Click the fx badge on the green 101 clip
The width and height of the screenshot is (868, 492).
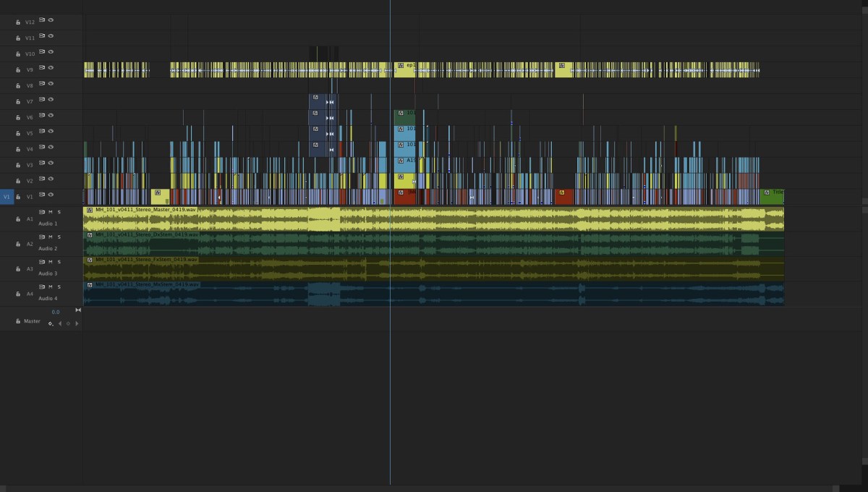coord(401,113)
